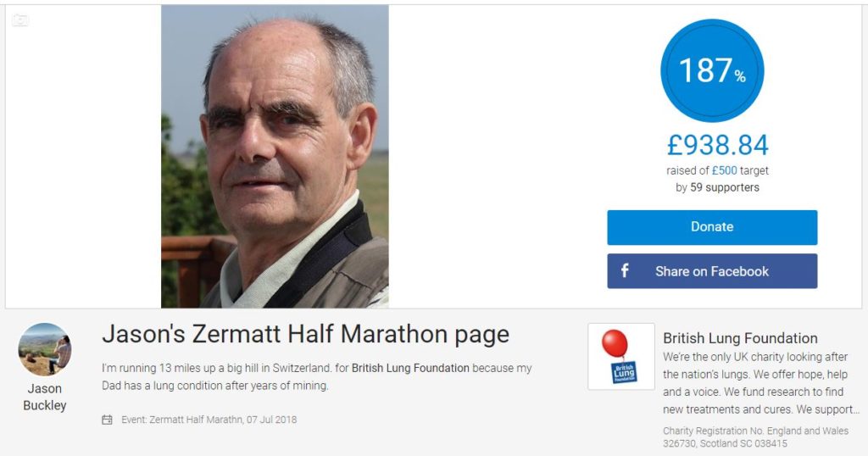The width and height of the screenshot is (868, 456).
Task: Open the red balloon charity logo
Action: click(x=621, y=356)
